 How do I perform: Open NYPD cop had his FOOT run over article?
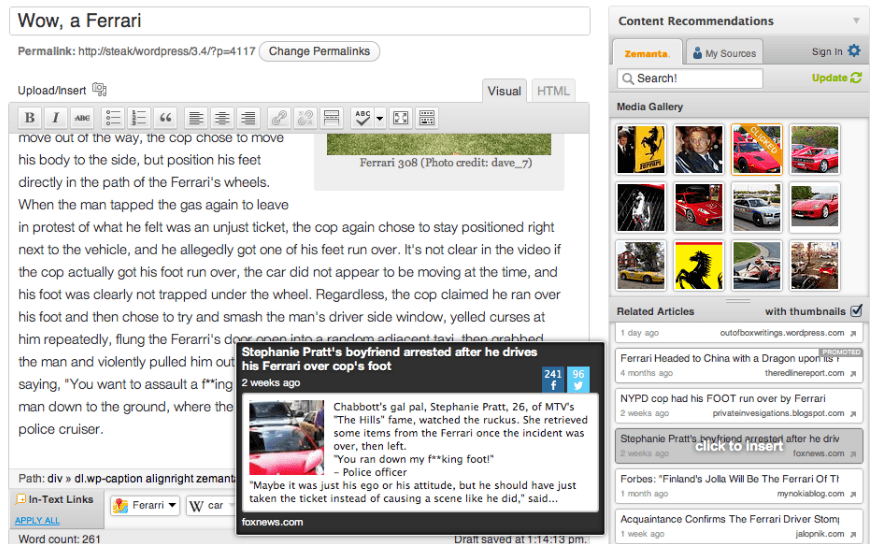tap(739, 405)
